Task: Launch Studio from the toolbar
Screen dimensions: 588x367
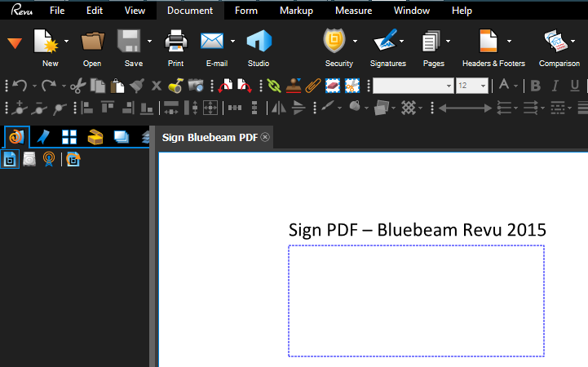Action: (259, 41)
